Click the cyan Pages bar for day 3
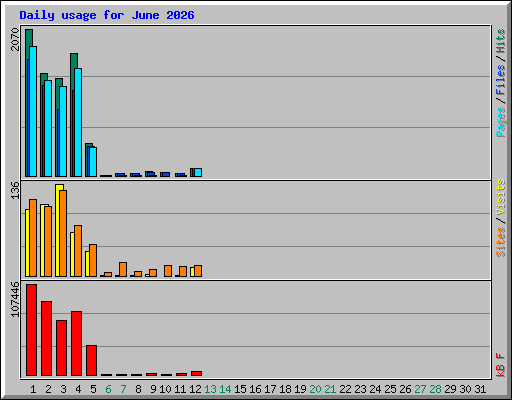The height and width of the screenshot is (400, 512). 63,131
